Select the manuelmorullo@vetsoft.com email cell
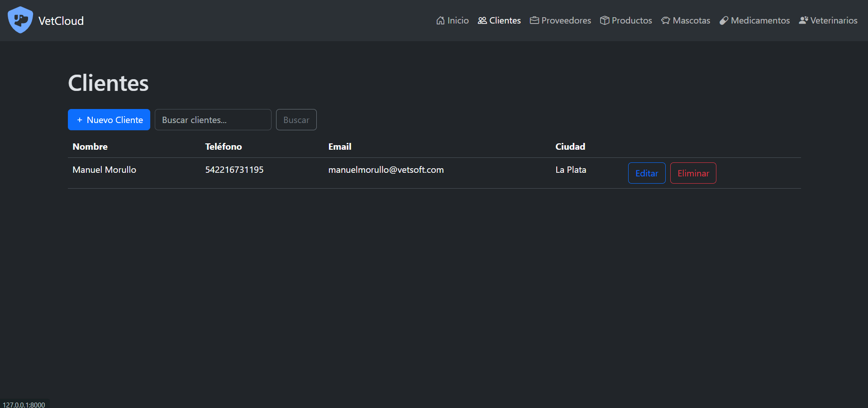Image resolution: width=868 pixels, height=408 pixels. [386, 170]
